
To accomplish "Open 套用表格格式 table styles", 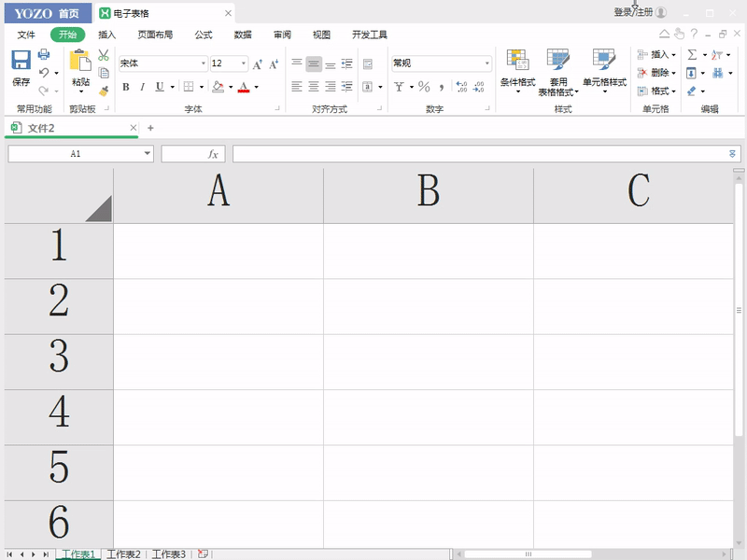I will coord(558,72).
